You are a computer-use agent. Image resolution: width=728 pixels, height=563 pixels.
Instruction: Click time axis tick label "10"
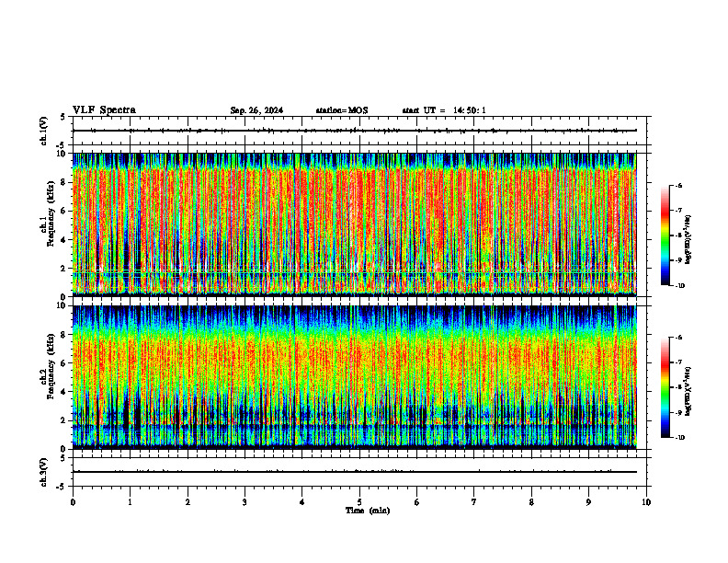pos(646,502)
